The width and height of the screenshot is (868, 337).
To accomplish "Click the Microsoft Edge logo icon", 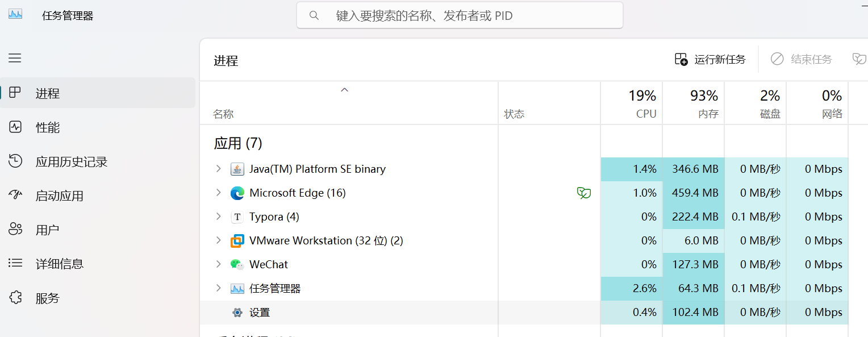I will (x=237, y=193).
